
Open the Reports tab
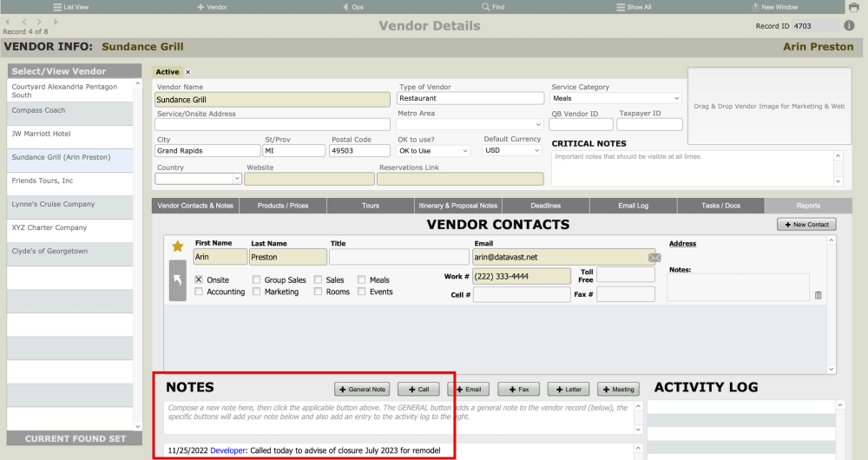[808, 206]
